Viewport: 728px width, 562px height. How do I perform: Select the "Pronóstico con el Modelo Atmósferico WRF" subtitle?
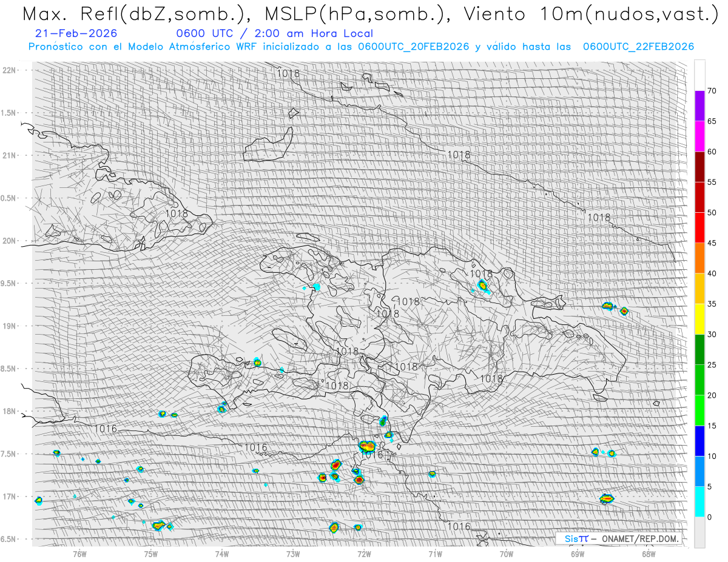pyautogui.click(x=144, y=47)
